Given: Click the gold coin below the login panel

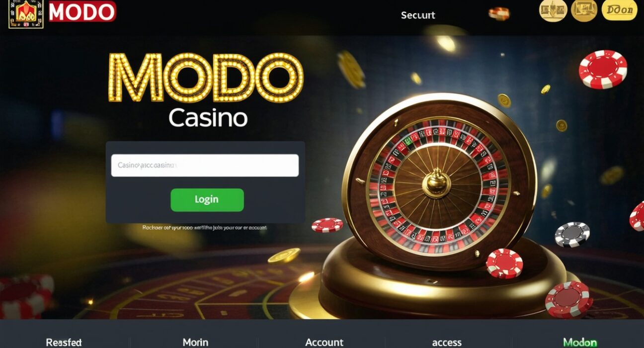Looking at the screenshot, I should (284, 256).
